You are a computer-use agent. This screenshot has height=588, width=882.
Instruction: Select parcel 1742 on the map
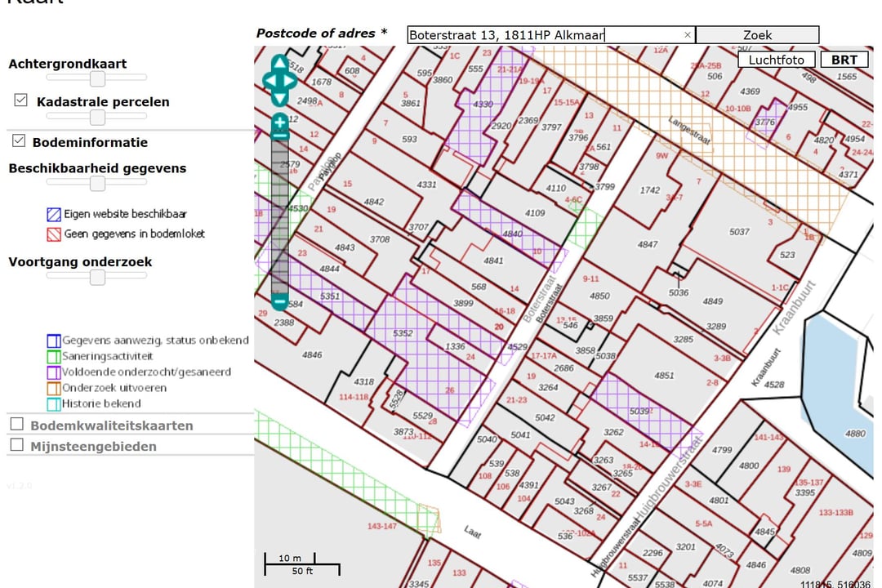tap(650, 190)
